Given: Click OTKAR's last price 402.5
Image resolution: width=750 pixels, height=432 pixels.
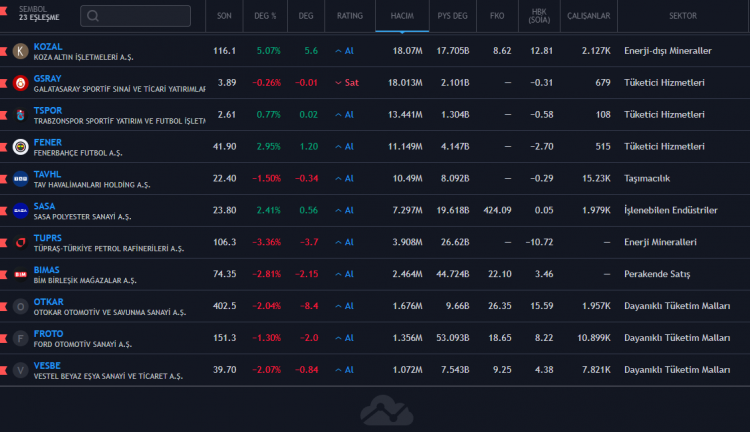Looking at the screenshot, I should 224,306.
